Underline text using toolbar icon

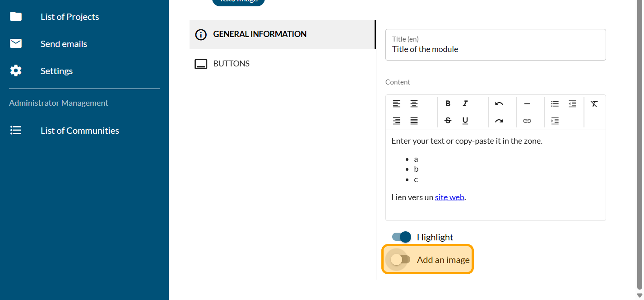point(465,121)
